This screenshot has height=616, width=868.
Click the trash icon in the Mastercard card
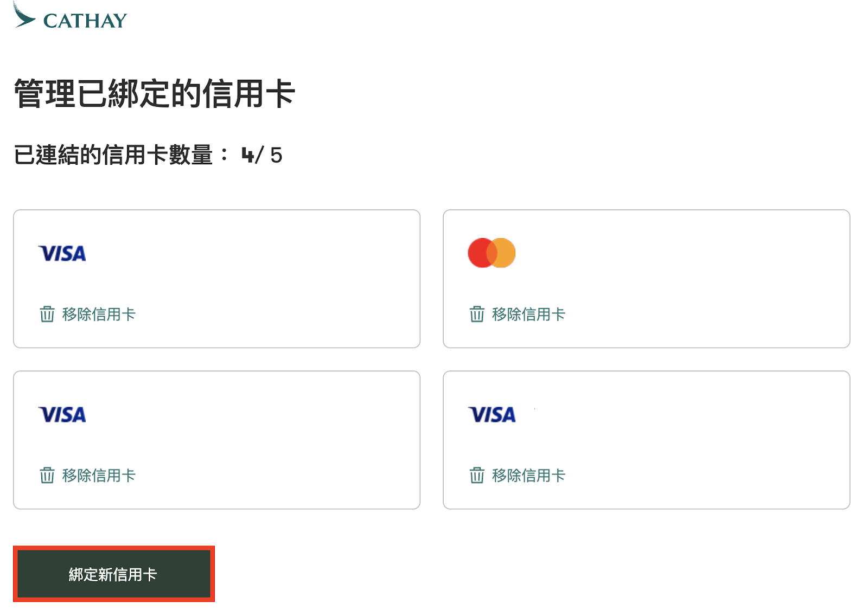[477, 314]
